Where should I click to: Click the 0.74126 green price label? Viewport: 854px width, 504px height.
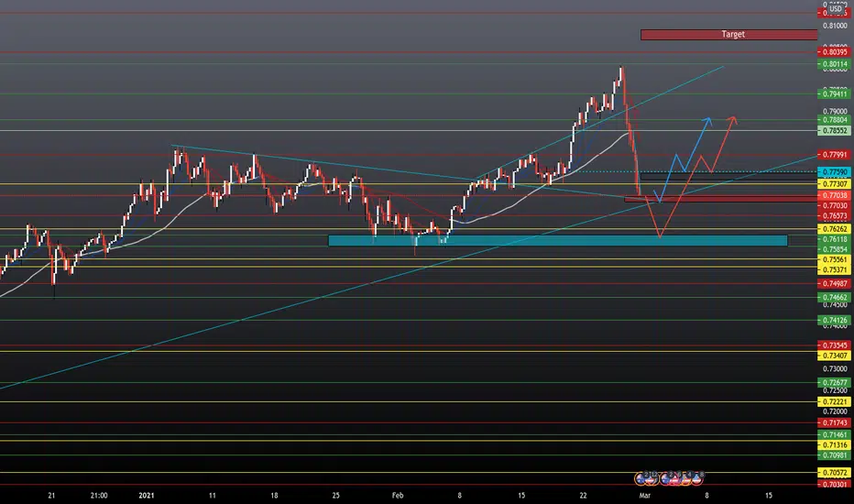(x=835, y=321)
